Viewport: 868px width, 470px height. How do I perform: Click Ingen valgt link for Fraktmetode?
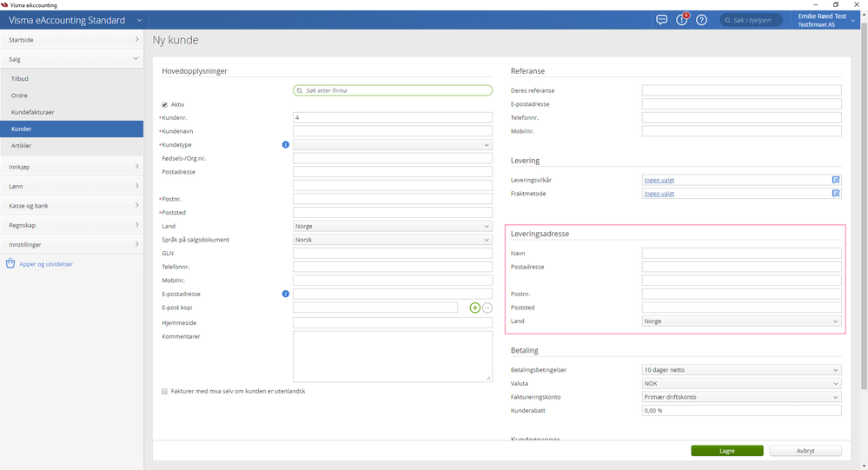click(659, 194)
